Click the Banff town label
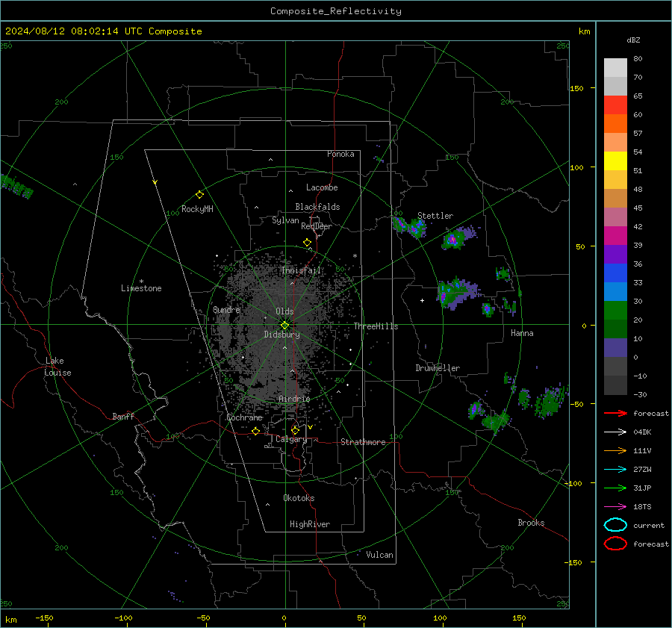The image size is (672, 628). [x=123, y=417]
